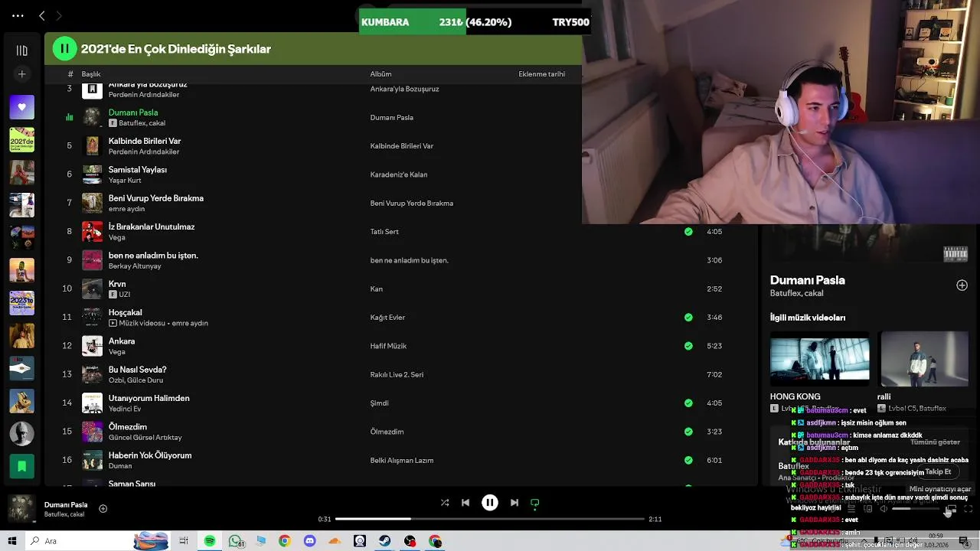Go back with the left arrow
Viewport: 980px width, 551px height.
click(42, 15)
